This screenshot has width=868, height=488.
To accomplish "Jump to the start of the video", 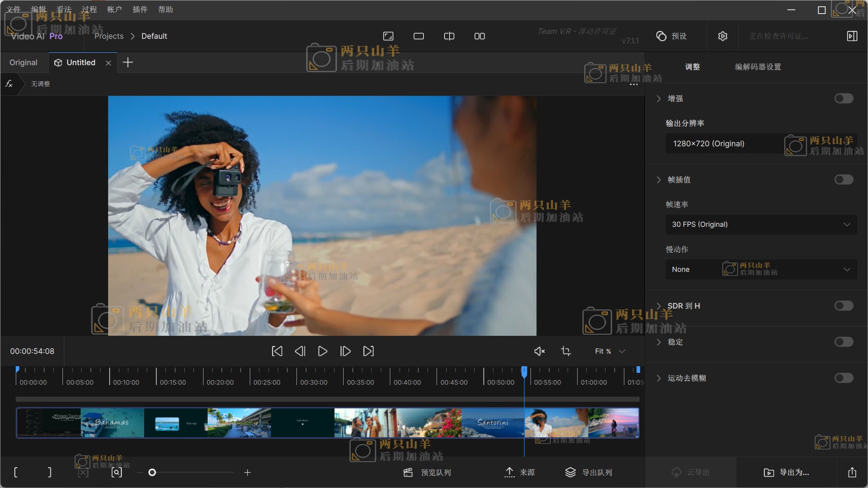I will pos(277,351).
